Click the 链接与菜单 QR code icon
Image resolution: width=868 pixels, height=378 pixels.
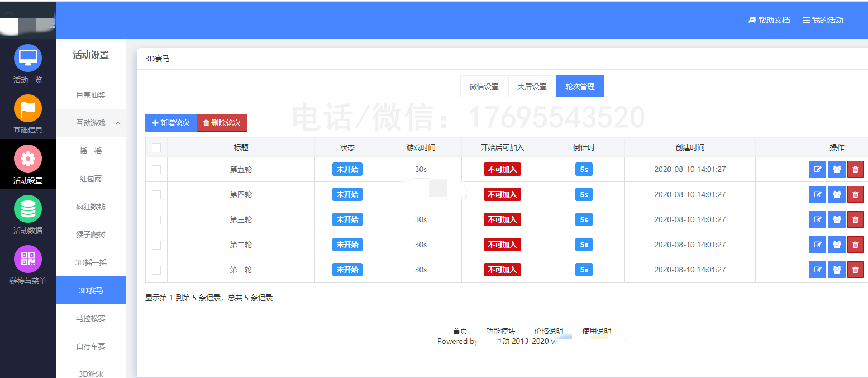pos(28,259)
